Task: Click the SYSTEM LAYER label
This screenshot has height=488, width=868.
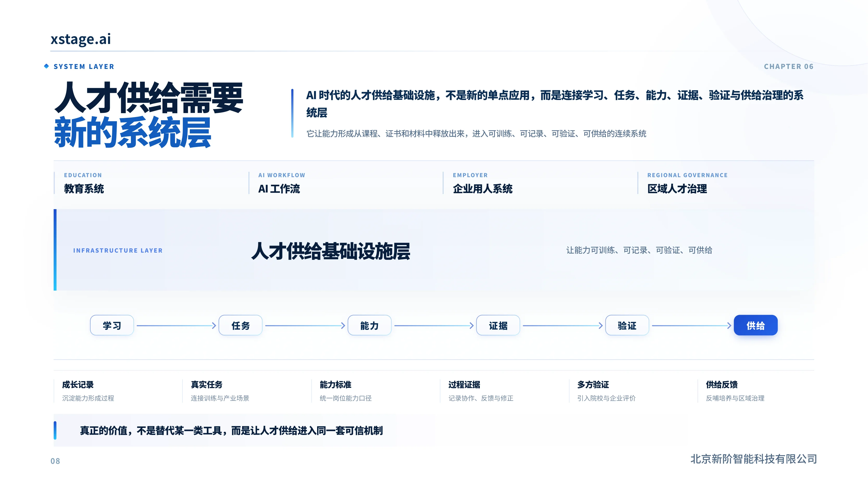Action: point(84,67)
